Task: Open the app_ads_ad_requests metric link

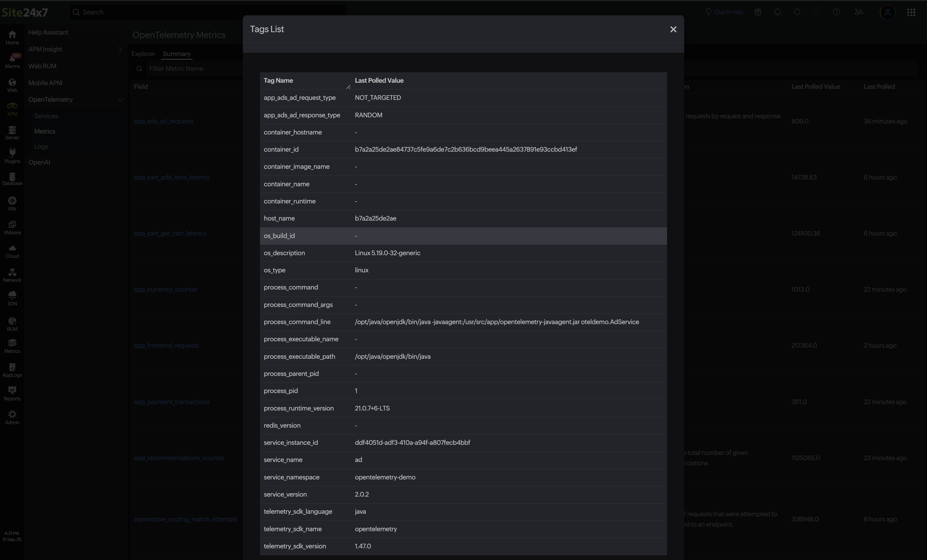Action: [164, 121]
